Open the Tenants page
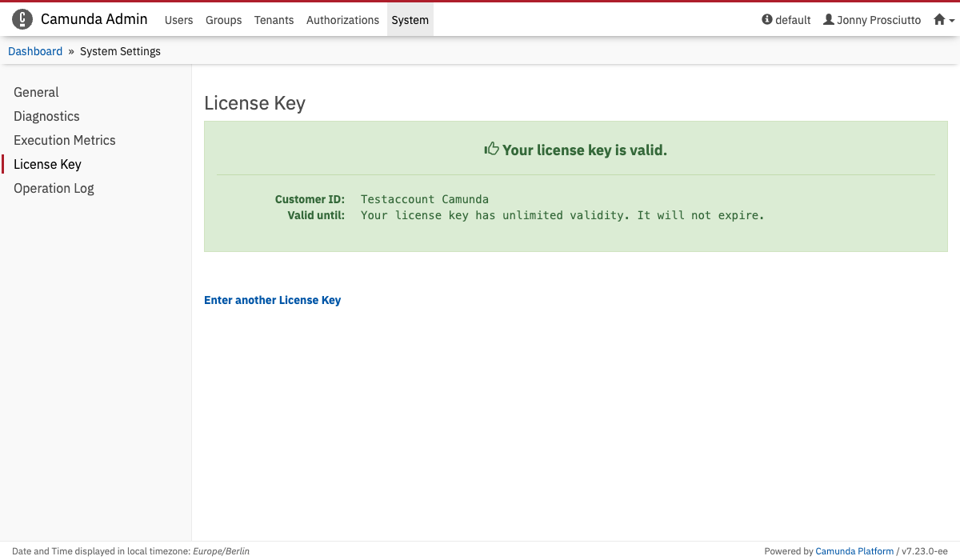The width and height of the screenshot is (960, 560). click(x=274, y=20)
